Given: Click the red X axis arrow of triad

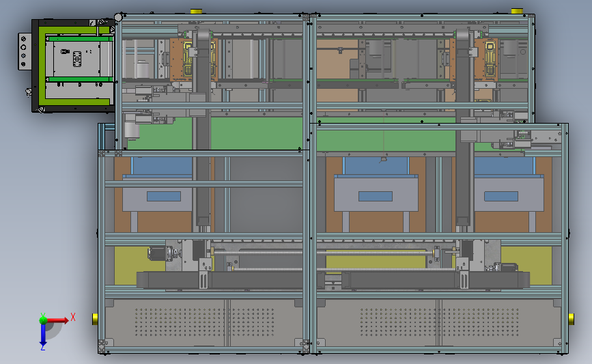Looking at the screenshot, I should [x=58, y=320].
